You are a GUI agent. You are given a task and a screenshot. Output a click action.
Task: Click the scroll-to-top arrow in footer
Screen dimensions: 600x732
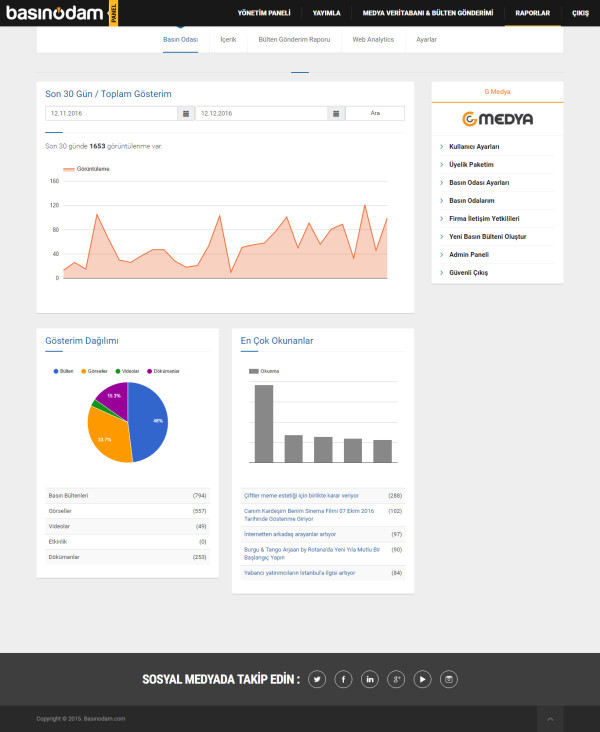pyautogui.click(x=549, y=718)
